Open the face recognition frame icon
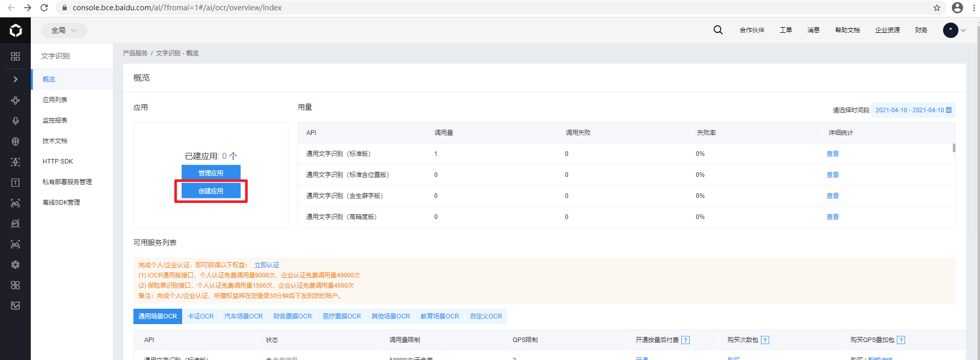 (15, 162)
